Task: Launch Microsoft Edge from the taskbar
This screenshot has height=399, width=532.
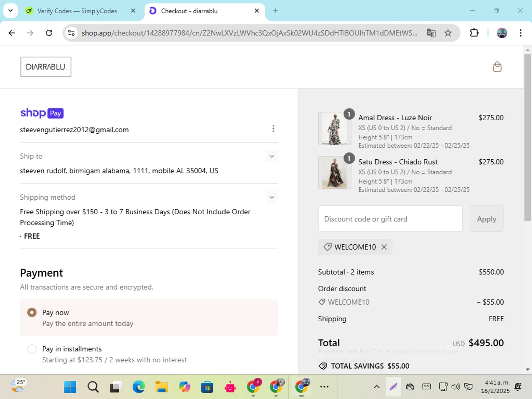Action: pyautogui.click(x=138, y=387)
